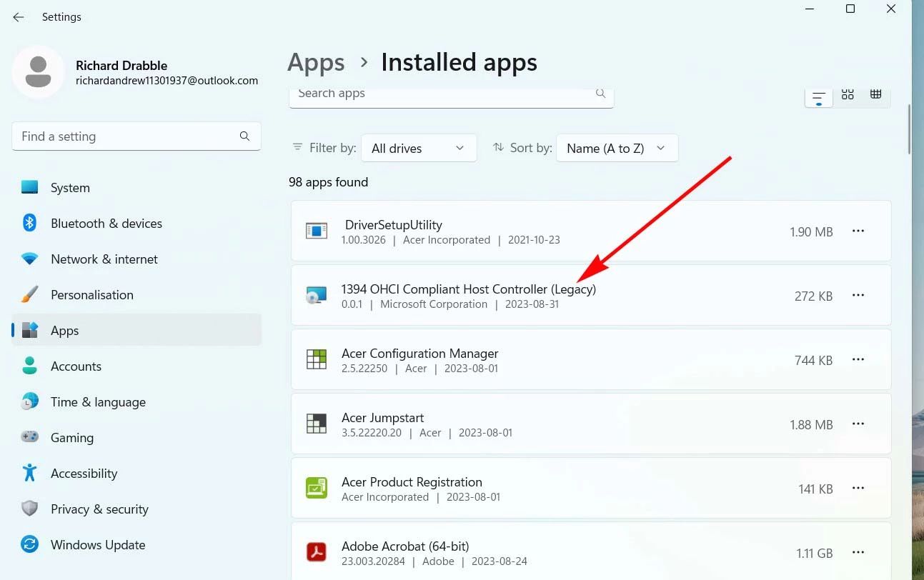Click the 272 KB size value
924x580 pixels.
pos(813,296)
